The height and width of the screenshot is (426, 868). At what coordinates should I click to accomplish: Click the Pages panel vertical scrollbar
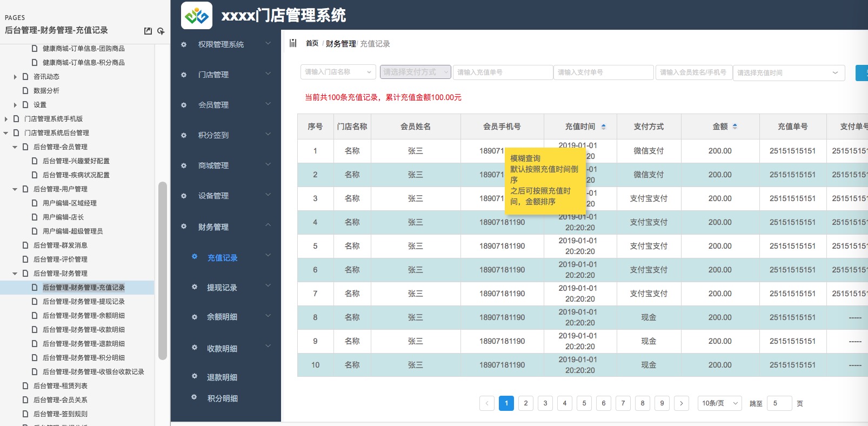162,270
